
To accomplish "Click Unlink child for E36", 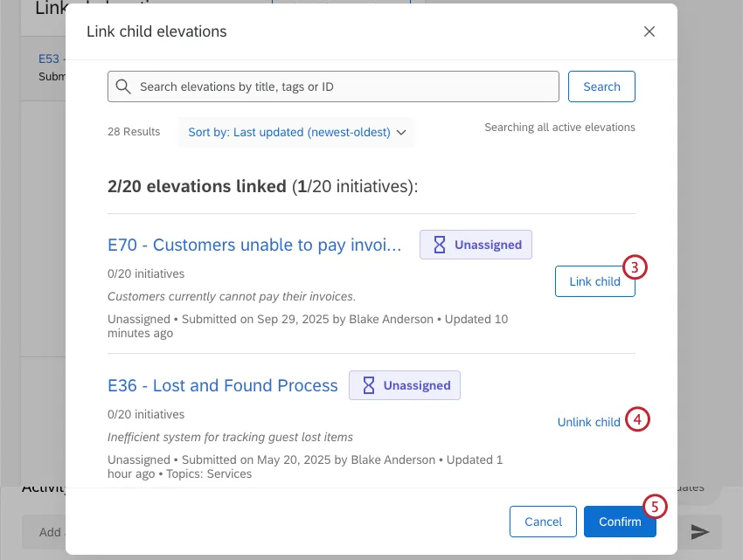I will pyautogui.click(x=588, y=422).
